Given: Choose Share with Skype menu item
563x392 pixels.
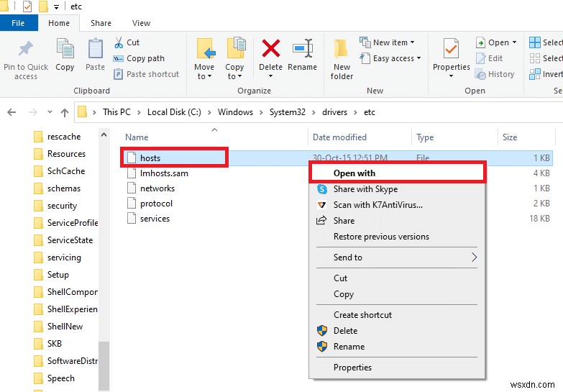Looking at the screenshot, I should (398, 189).
